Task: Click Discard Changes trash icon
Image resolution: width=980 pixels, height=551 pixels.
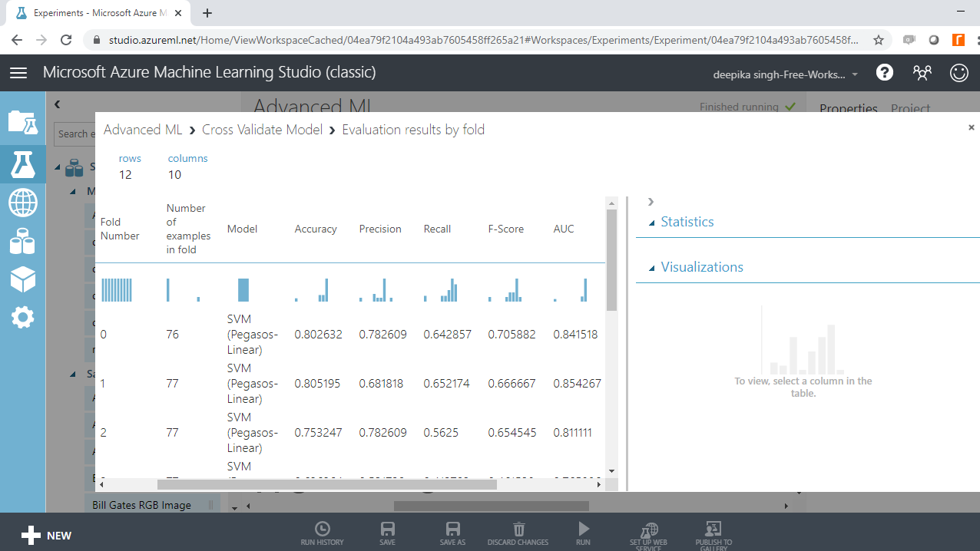Action: [x=518, y=533]
